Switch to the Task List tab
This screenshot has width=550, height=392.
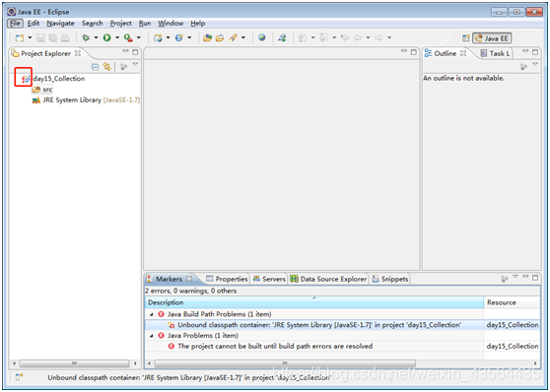tap(495, 53)
